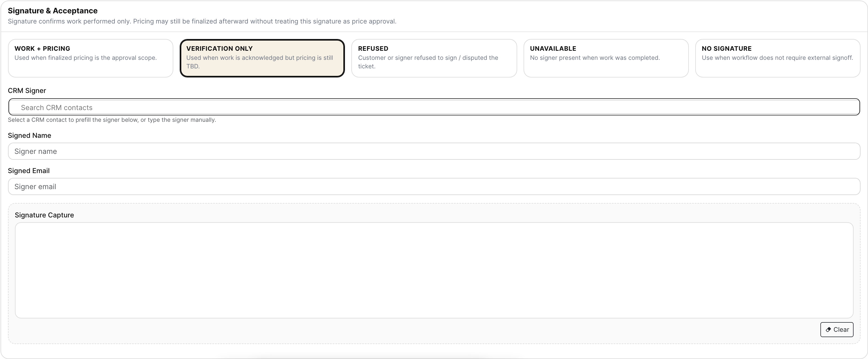Click the Signed Name label
Viewport: 868px width, 359px height.
coord(29,135)
